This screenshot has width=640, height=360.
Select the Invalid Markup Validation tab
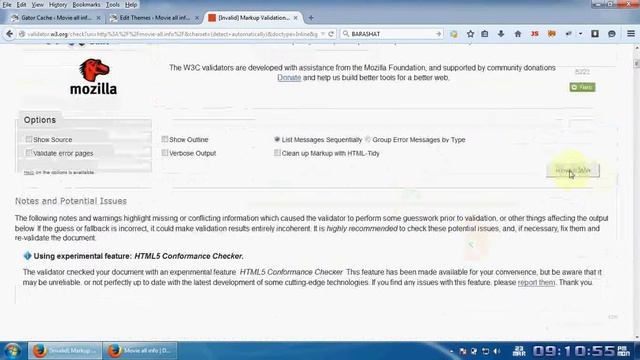253,18
